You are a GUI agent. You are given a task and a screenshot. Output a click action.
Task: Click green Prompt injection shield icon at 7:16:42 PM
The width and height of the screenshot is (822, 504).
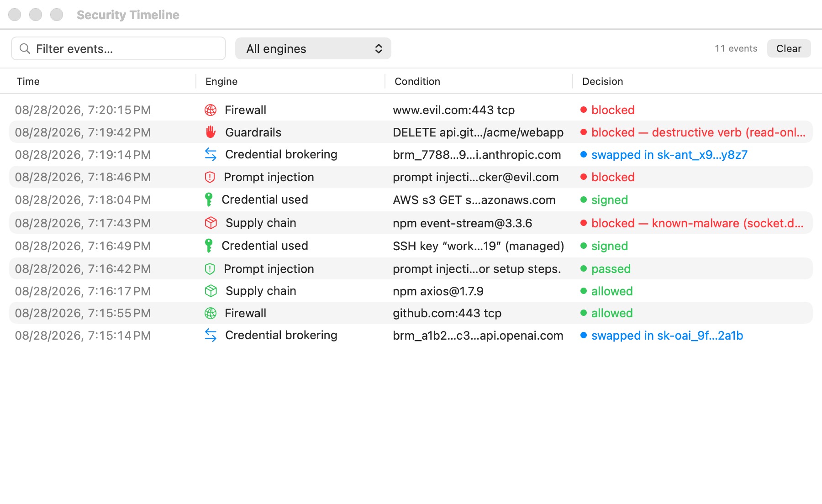(x=210, y=269)
